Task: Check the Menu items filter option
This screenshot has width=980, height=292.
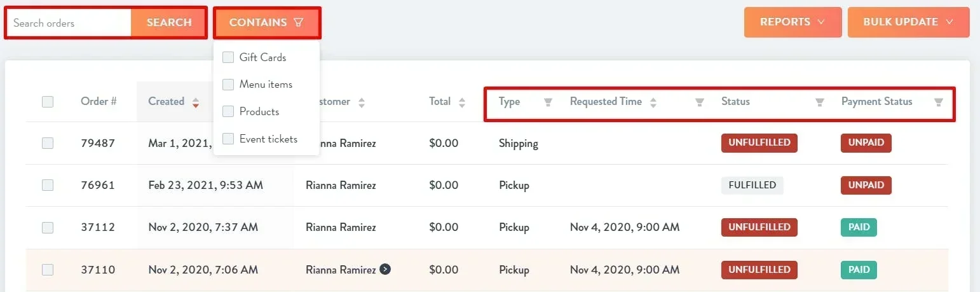Action: [228, 84]
